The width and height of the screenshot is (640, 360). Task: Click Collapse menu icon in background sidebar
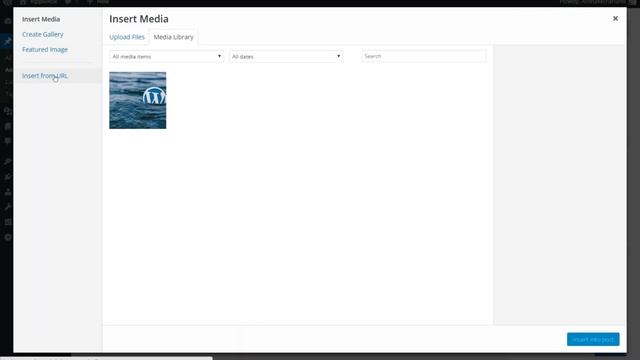[7, 237]
